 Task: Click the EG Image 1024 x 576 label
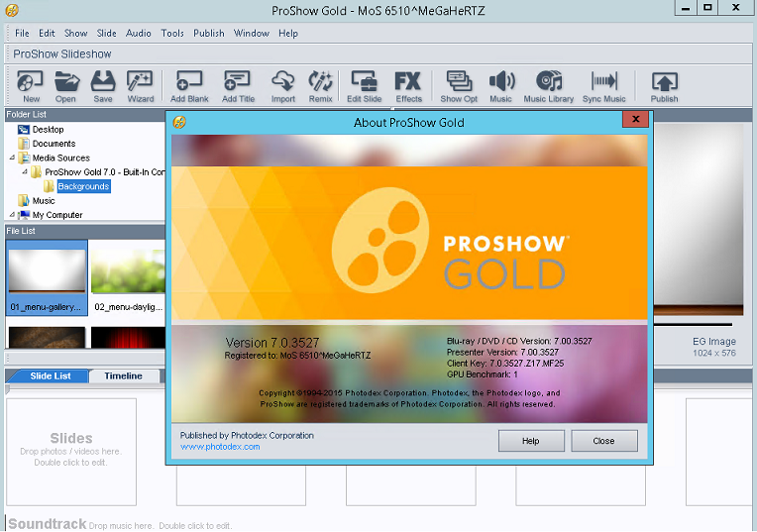click(x=714, y=347)
